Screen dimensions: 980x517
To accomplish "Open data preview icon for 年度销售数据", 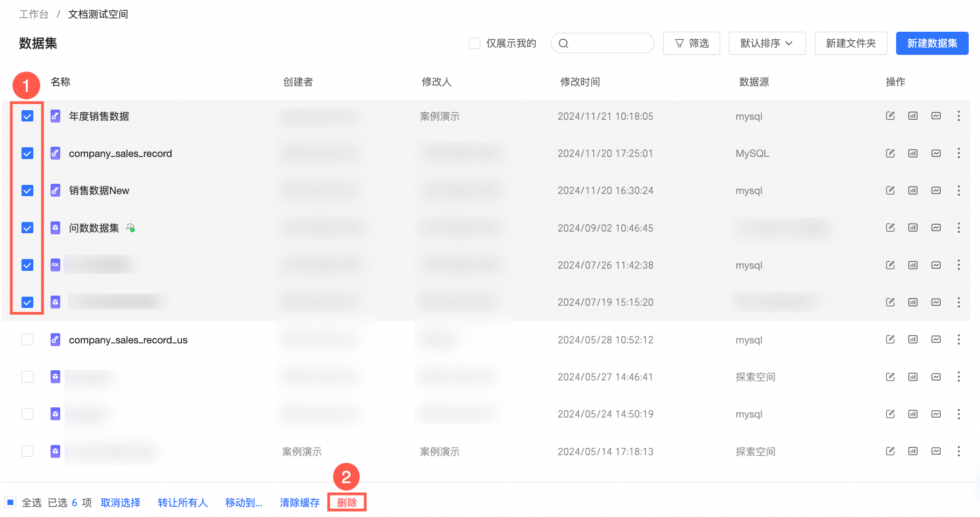I will 913,116.
